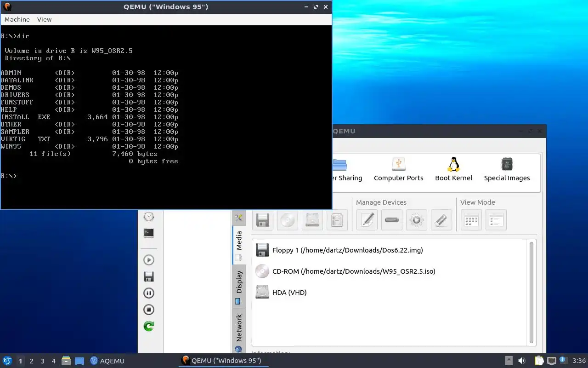Click the INSTALL EXE line in DOS listing
Screen dimensions: 588x368
(x=90, y=117)
